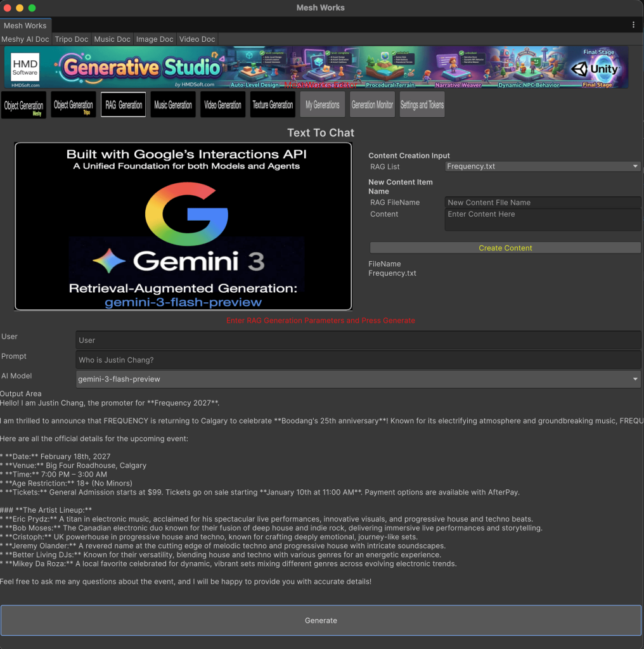Switch to Object Generation Meshy

23,105
